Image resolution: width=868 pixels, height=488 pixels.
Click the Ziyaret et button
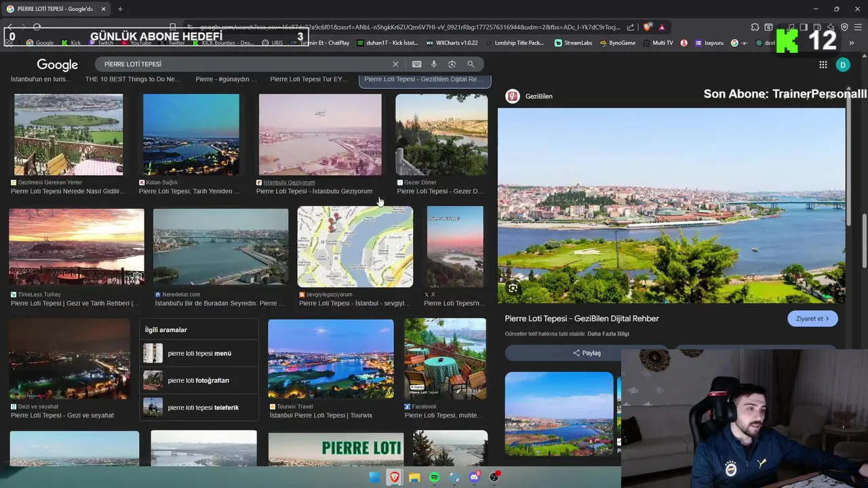[x=812, y=319]
